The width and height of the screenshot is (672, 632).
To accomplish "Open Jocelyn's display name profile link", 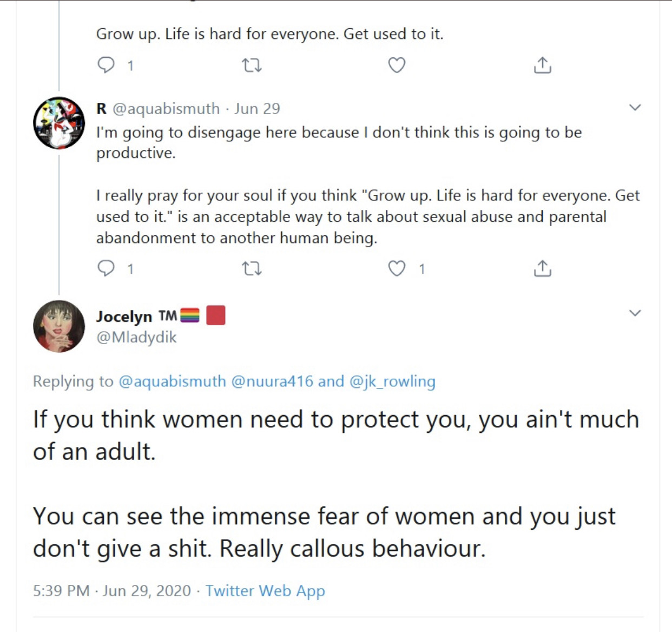I will click(x=124, y=316).
